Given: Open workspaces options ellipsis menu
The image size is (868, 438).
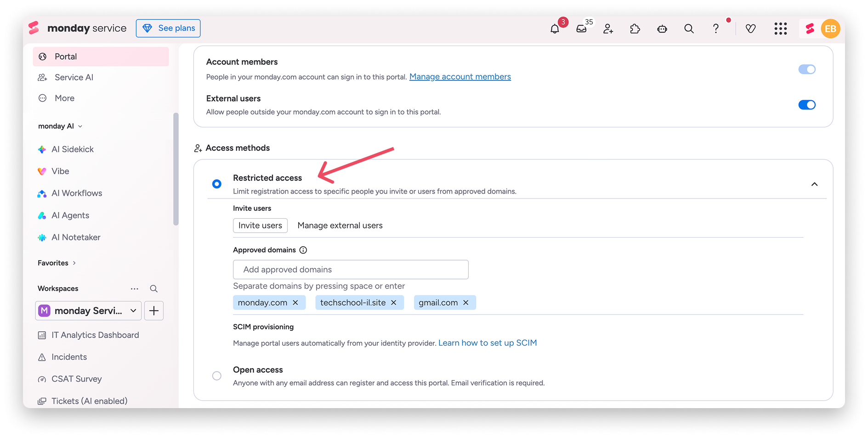Looking at the screenshot, I should click(134, 289).
